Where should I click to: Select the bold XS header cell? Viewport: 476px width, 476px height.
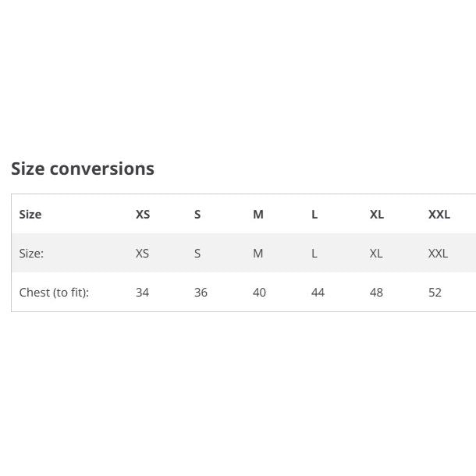coord(143,214)
